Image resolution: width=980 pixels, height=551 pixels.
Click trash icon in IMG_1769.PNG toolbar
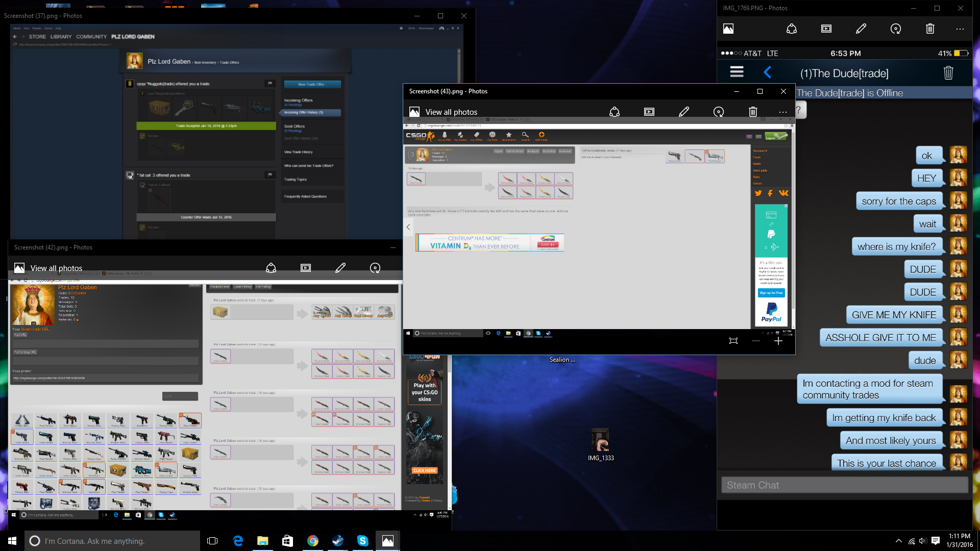point(930,29)
